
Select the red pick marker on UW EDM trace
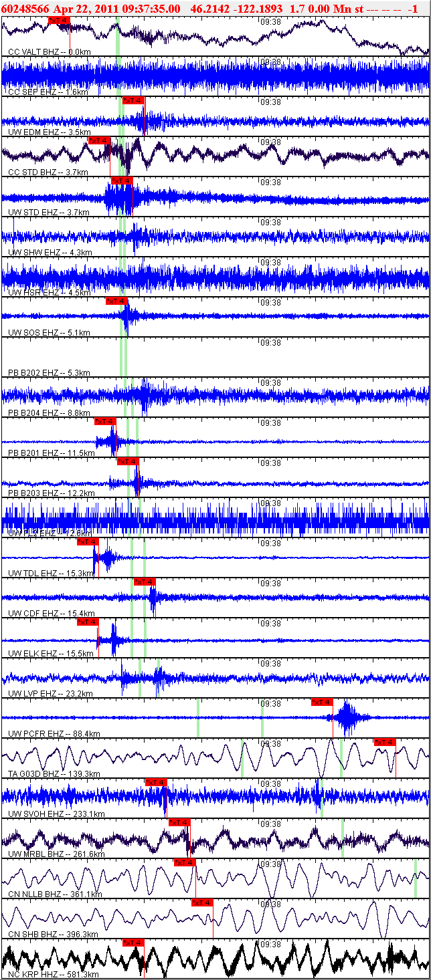point(133,100)
